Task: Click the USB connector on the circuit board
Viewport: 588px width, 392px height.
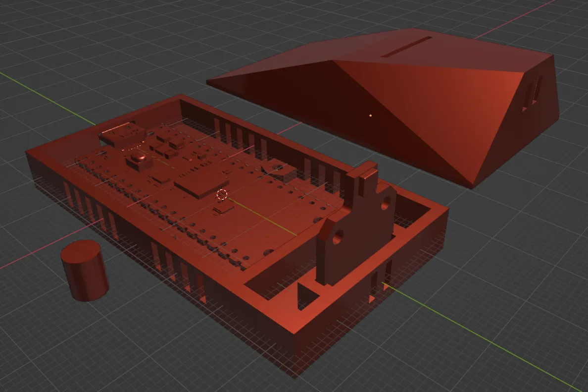Action: tap(122, 134)
